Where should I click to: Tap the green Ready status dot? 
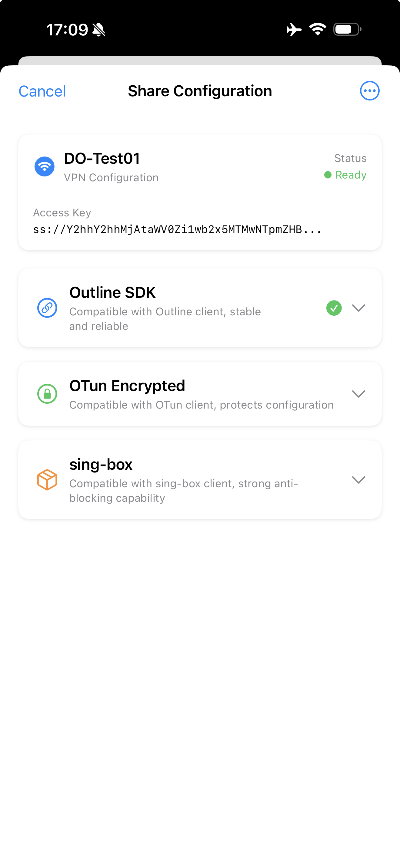(x=328, y=175)
